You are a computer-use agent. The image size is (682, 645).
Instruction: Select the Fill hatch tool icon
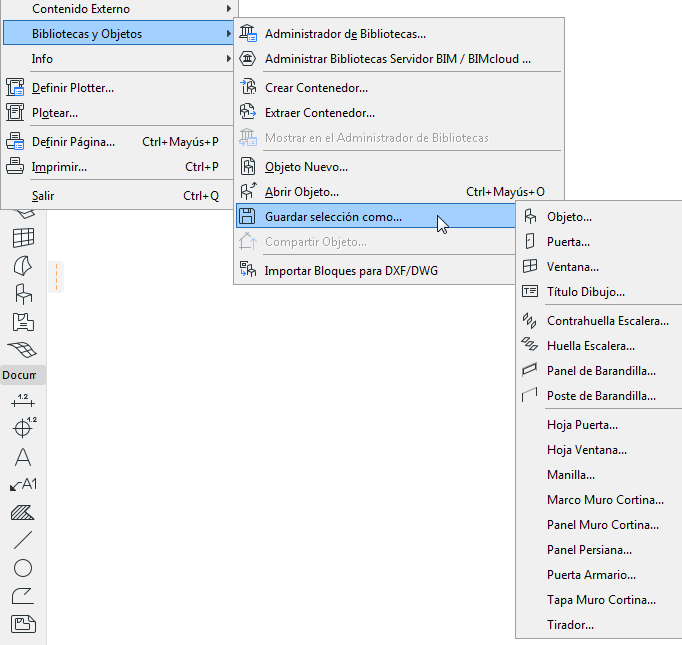point(23,513)
